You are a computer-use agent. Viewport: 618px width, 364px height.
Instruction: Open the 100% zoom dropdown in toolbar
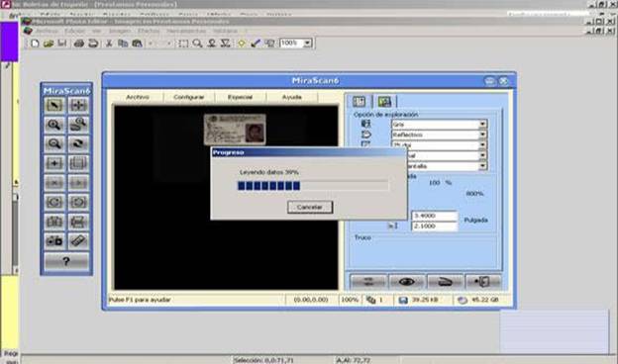click(307, 43)
